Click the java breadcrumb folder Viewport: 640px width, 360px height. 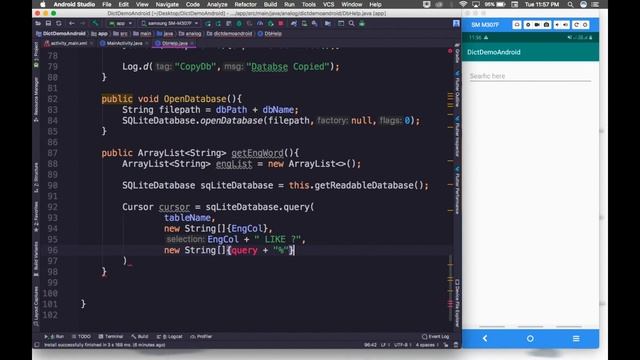tap(165, 33)
